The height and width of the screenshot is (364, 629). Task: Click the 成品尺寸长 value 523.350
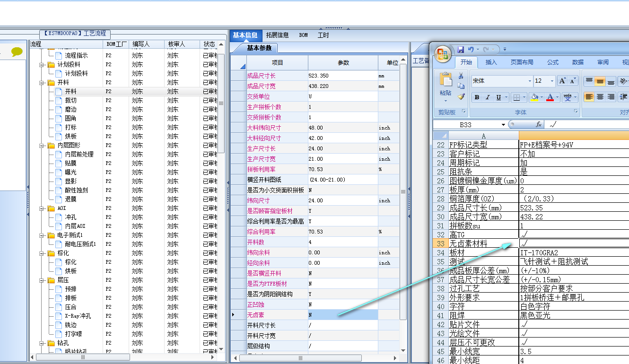tap(343, 76)
